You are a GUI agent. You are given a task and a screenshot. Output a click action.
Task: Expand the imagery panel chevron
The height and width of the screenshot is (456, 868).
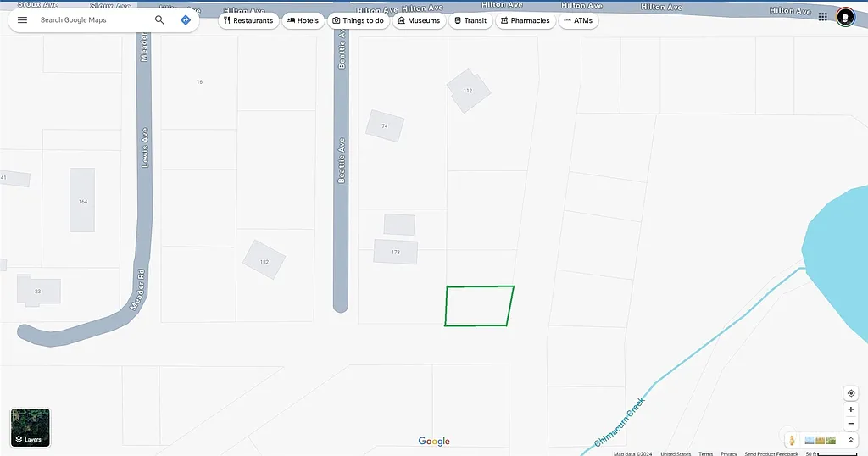[x=850, y=440]
